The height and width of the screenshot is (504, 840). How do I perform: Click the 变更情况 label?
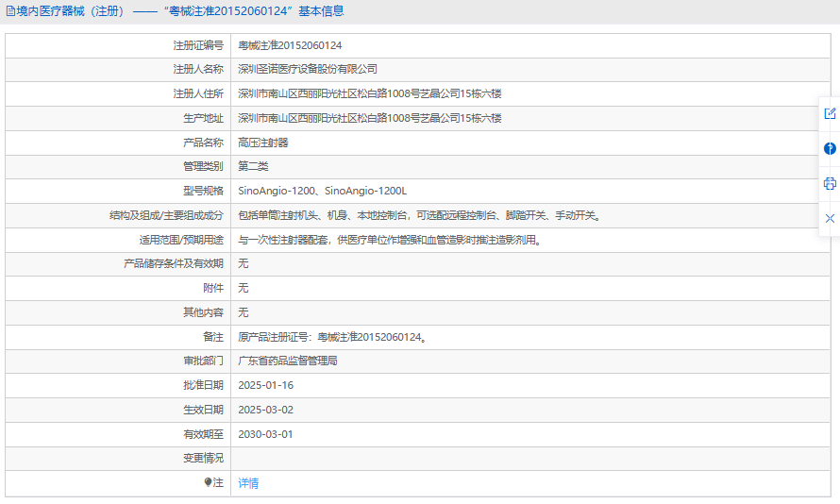(203, 459)
